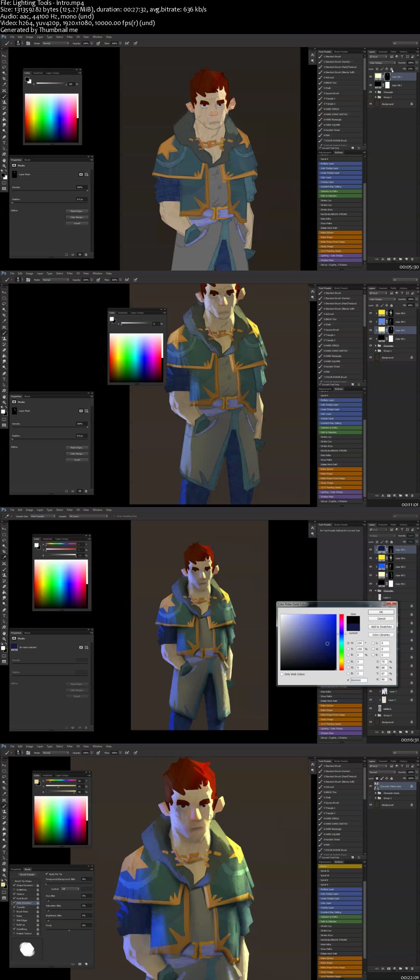
Task: Select the Paint Bucket tool in the 00:22:01 frame
Action: pos(4,829)
